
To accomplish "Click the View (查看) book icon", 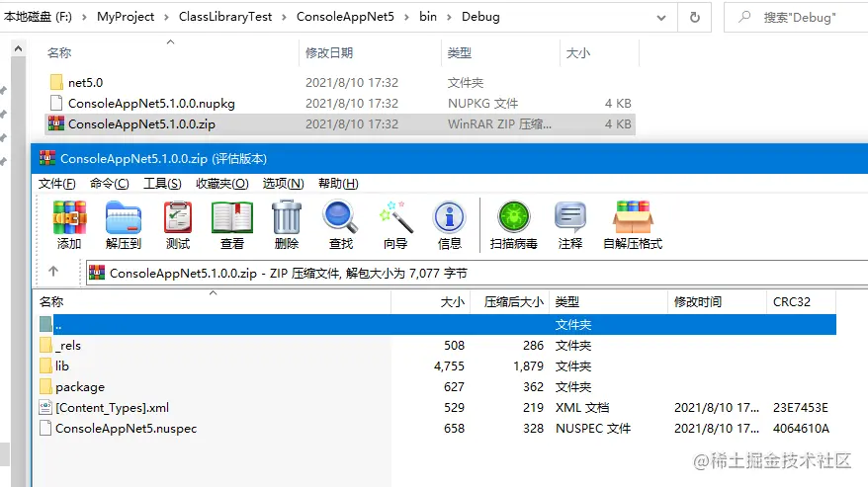I will 232,217.
